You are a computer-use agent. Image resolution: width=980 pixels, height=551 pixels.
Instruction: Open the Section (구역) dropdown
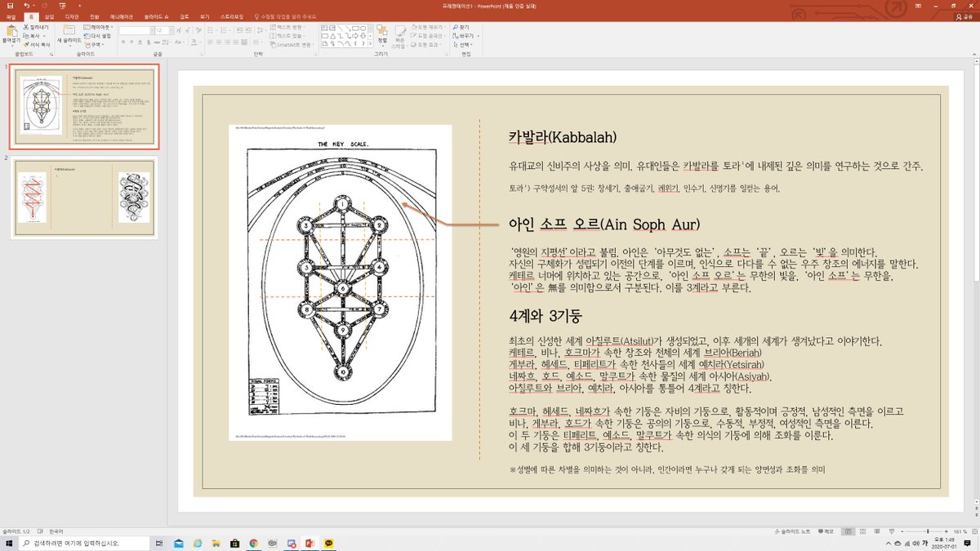95,44
